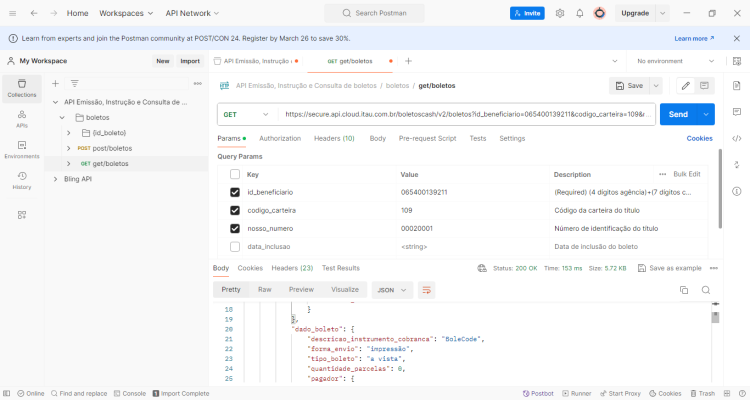Uncheck the nosso_numero parameter checkbox
The width and height of the screenshot is (750, 400).
click(x=235, y=229)
